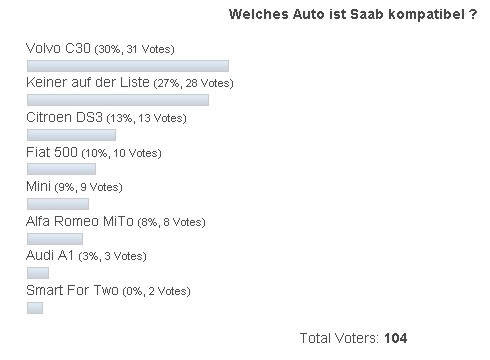Click the Audi A1 result bar
Screen dimensions: 490x360
coord(38,273)
